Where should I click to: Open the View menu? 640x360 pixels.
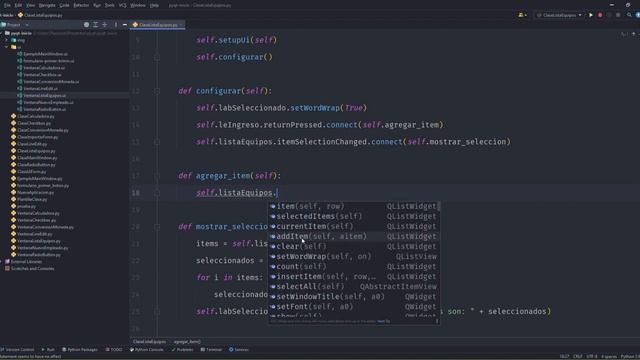[x=31, y=5]
